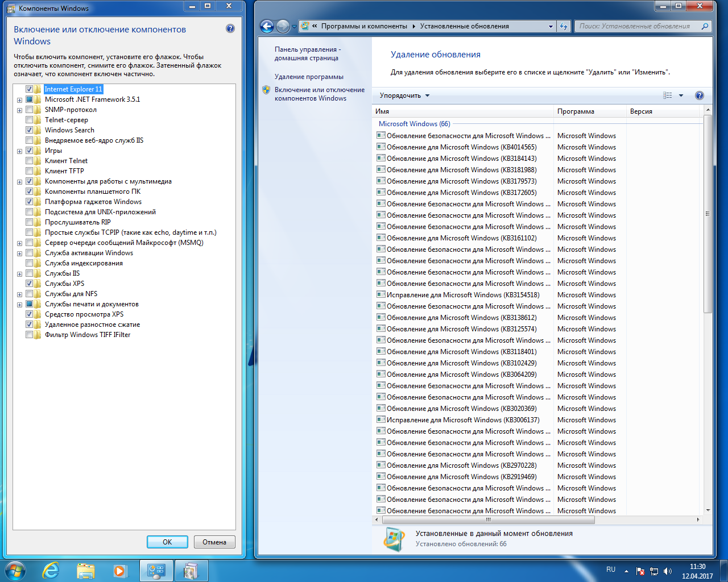Screen dimensions: 728x582
Task: Show hidden tray icons arrow
Action: tap(626, 571)
